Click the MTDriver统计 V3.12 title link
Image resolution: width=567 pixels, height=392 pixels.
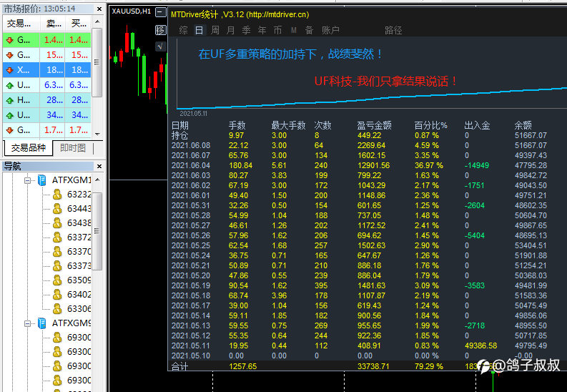click(x=240, y=15)
